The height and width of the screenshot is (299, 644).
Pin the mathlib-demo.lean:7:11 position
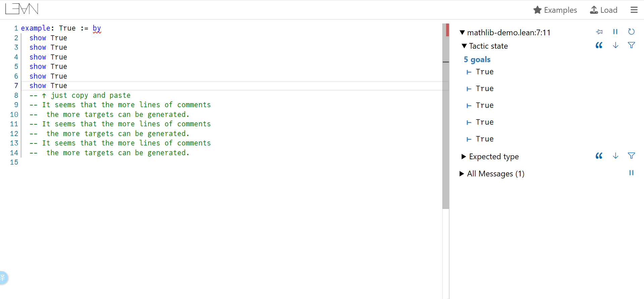point(599,32)
